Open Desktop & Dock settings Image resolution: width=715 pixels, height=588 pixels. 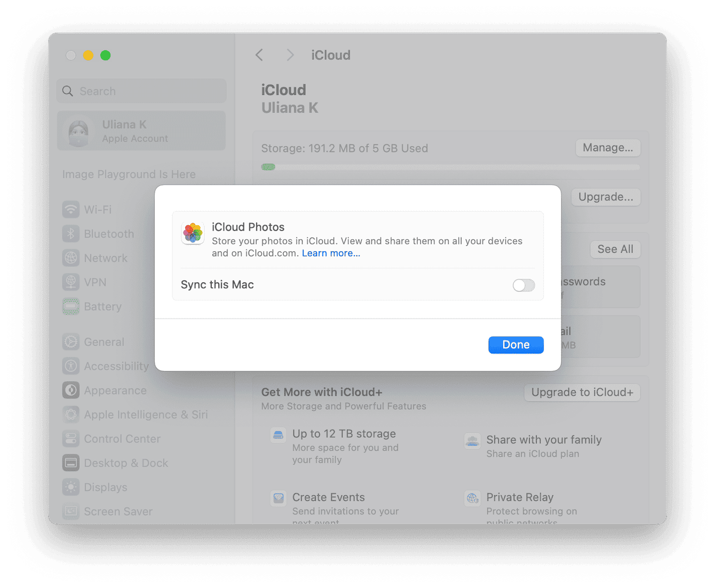[125, 463]
